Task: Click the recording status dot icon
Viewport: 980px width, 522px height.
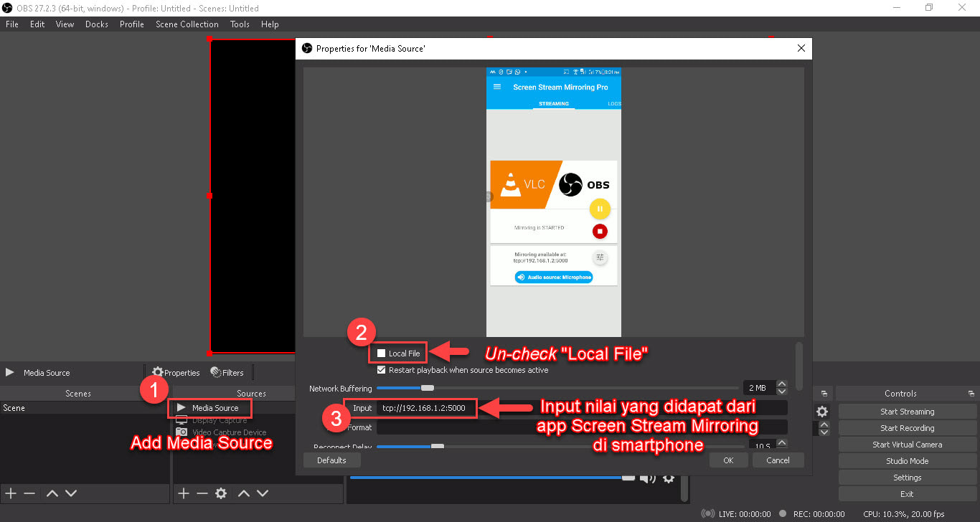Action: 783,514
